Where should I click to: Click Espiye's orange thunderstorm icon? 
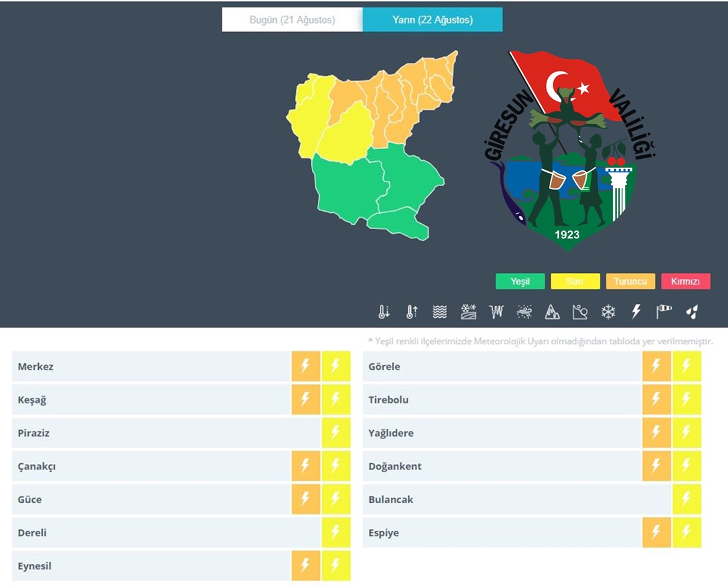656,533
